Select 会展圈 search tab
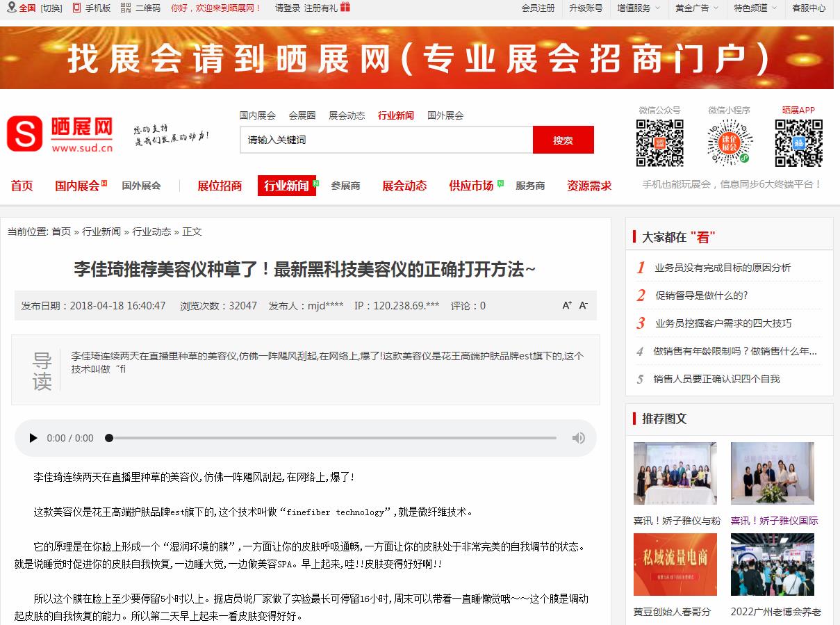840x625 pixels. [302, 115]
